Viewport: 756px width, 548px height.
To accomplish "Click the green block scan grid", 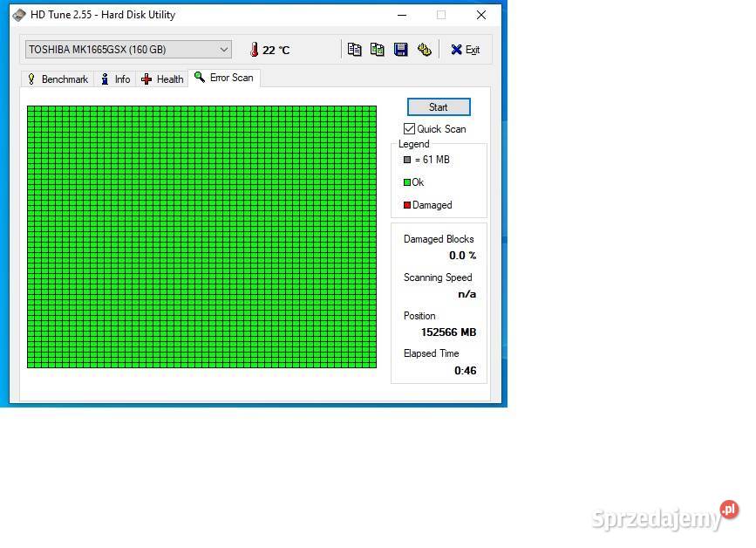I will click(202, 236).
